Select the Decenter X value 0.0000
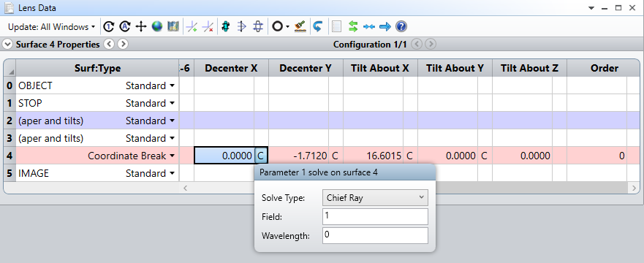644x263 pixels. pyautogui.click(x=224, y=156)
